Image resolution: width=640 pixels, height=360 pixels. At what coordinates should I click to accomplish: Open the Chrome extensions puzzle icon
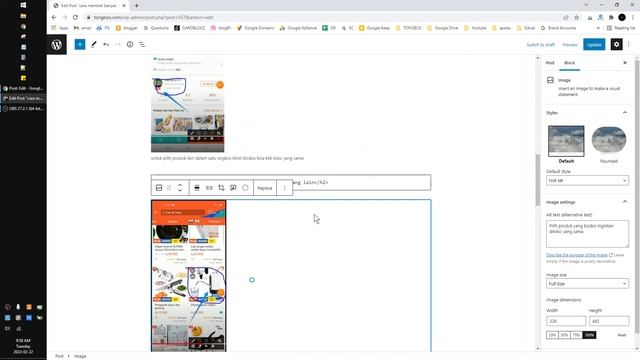point(611,18)
